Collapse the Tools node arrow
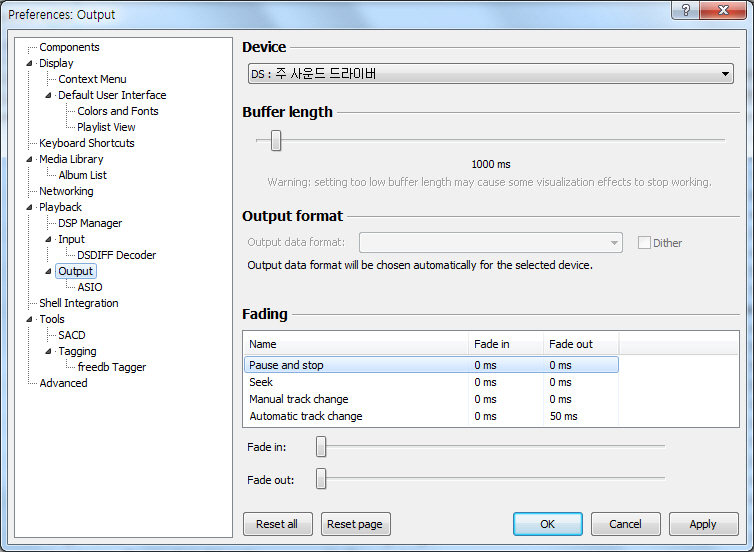754x552 pixels. [x=30, y=319]
